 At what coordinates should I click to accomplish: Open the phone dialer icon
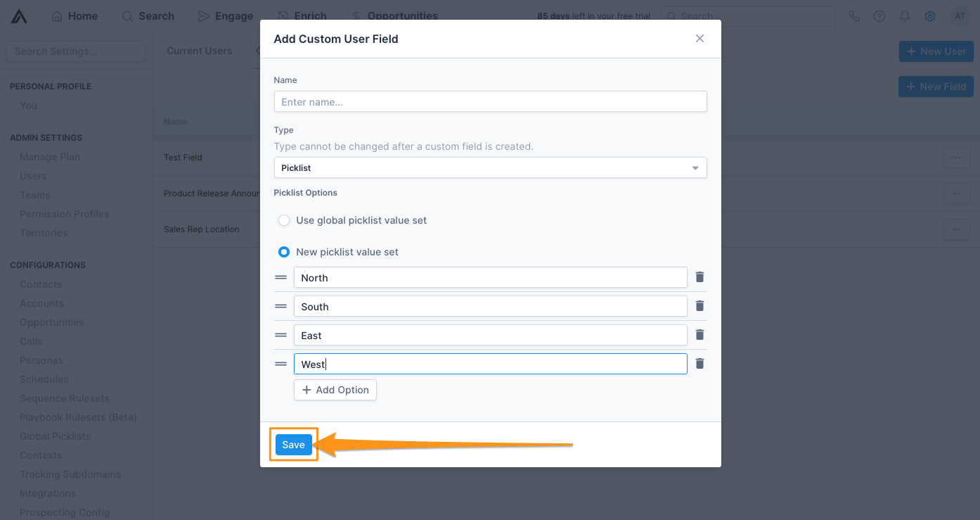(854, 16)
